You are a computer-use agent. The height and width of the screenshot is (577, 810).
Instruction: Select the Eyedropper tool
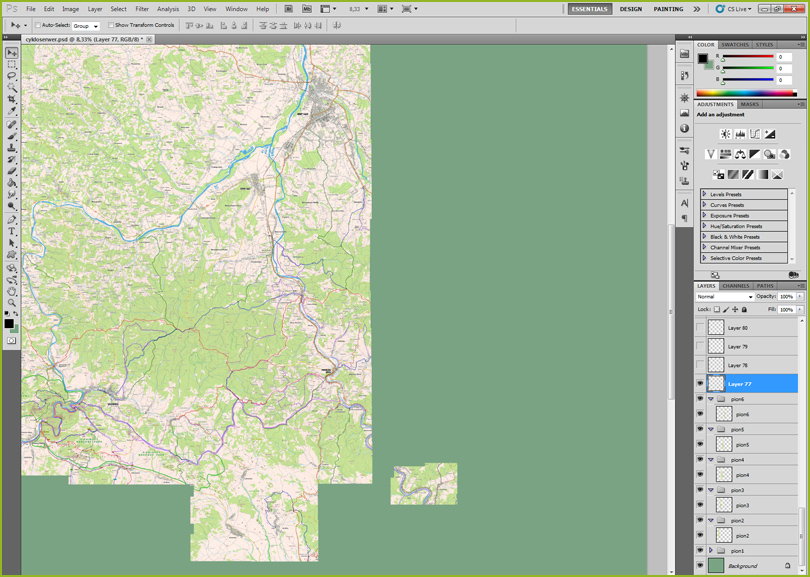tap(11, 111)
